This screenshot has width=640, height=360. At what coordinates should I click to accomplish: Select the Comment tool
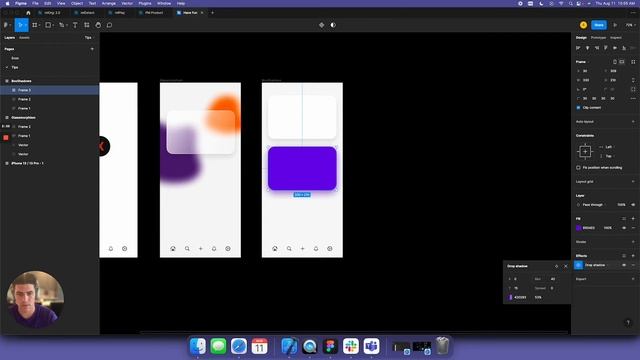coord(109,25)
